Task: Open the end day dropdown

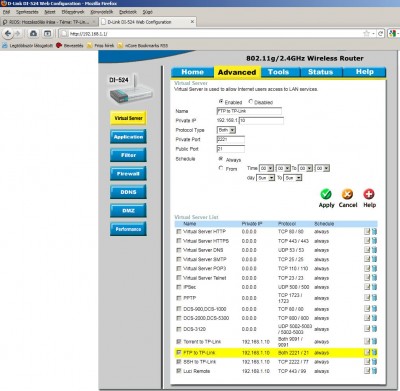Action: 293,178
